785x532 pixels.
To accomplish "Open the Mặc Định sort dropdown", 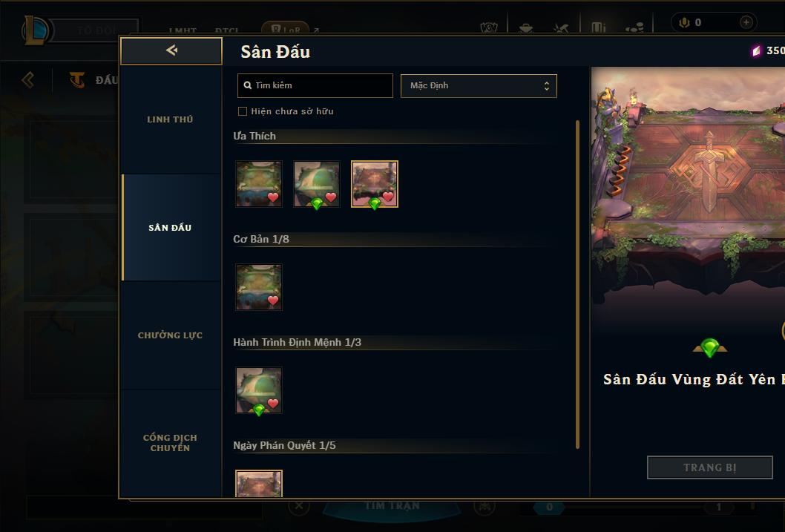I will (x=479, y=85).
